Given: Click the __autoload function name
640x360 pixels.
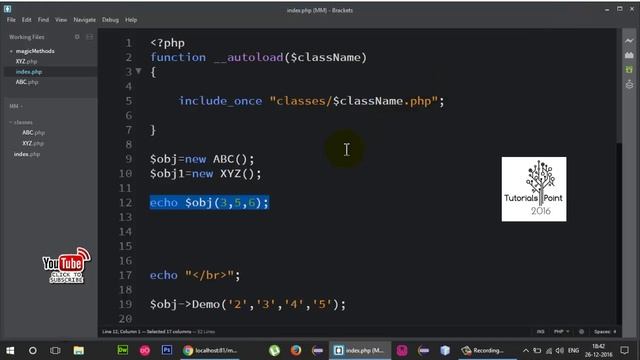Looking at the screenshot, I should [x=248, y=57].
